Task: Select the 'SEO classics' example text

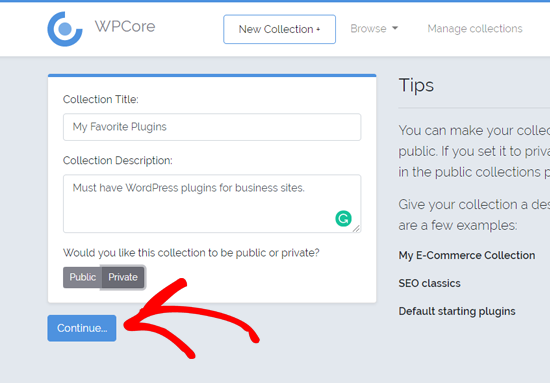Action: [429, 283]
